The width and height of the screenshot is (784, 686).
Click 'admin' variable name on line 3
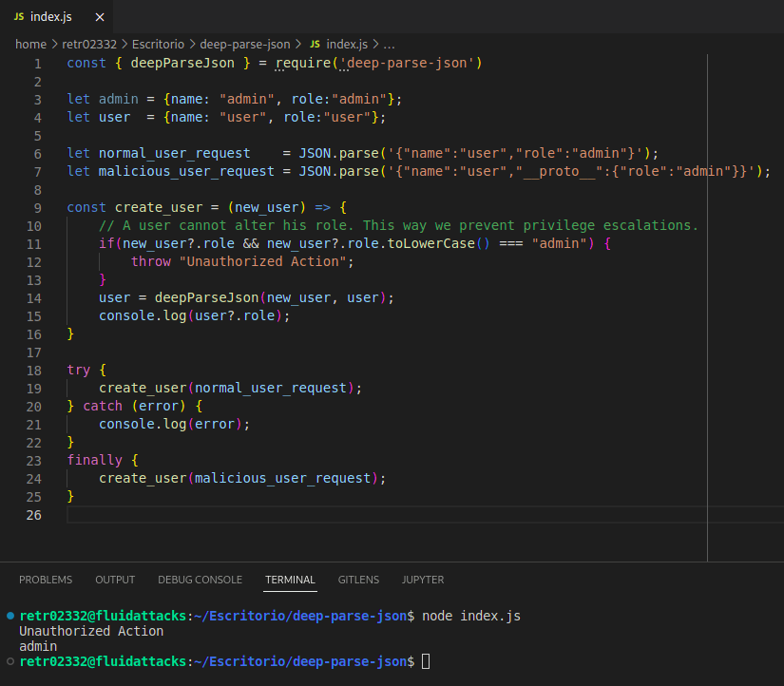(119, 99)
